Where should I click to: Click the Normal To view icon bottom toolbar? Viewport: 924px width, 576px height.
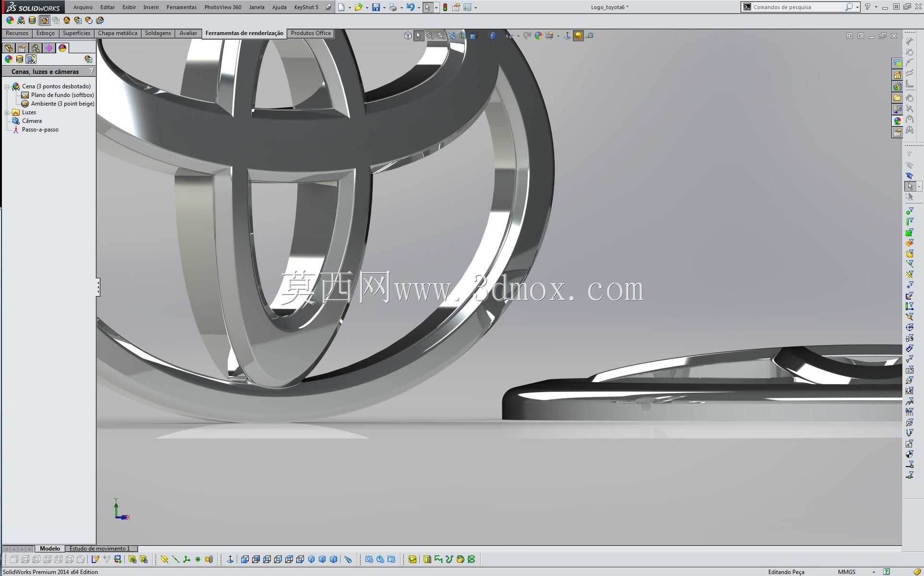click(x=230, y=559)
